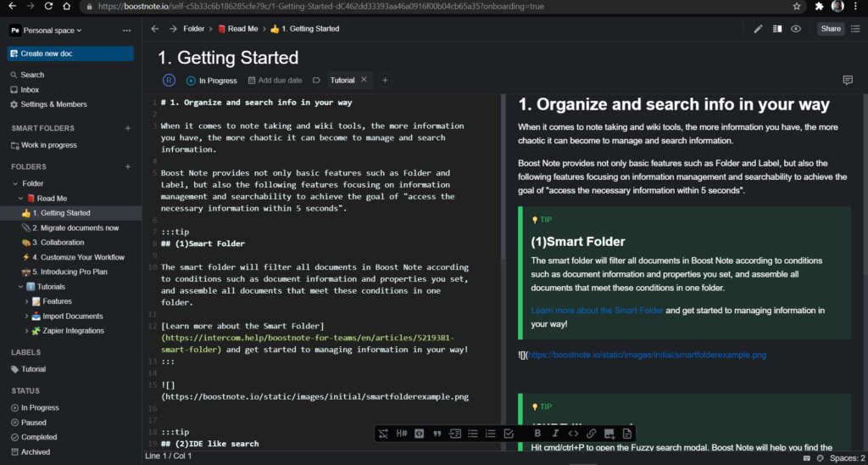Click Add due date
The image size is (868, 465).
[275, 81]
